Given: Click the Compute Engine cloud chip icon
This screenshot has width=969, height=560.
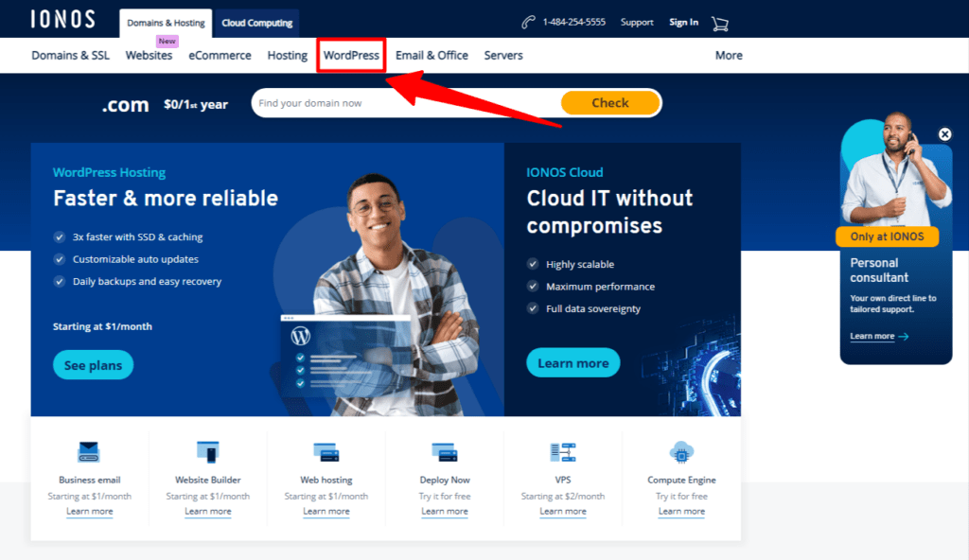Looking at the screenshot, I should (681, 452).
